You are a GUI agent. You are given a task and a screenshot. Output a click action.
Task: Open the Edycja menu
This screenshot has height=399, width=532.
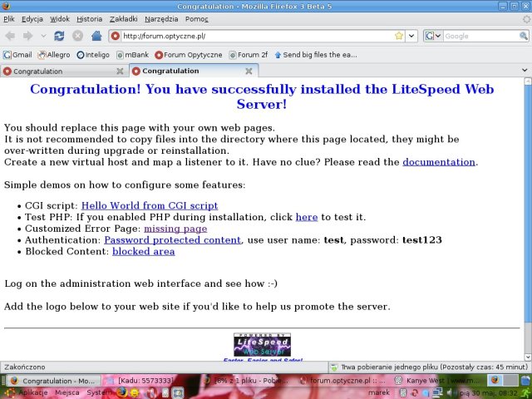[32, 19]
